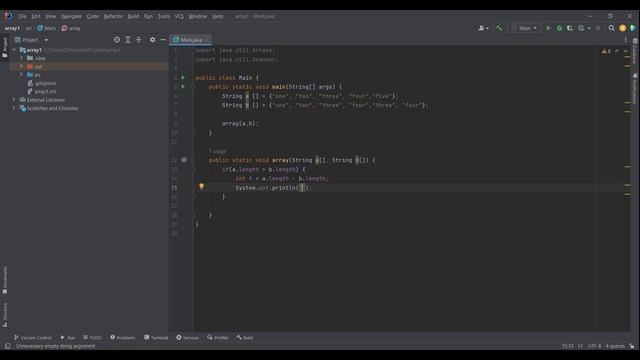The width and height of the screenshot is (640, 360).
Task: Open the Problems tool window
Action: pyautogui.click(x=123, y=338)
